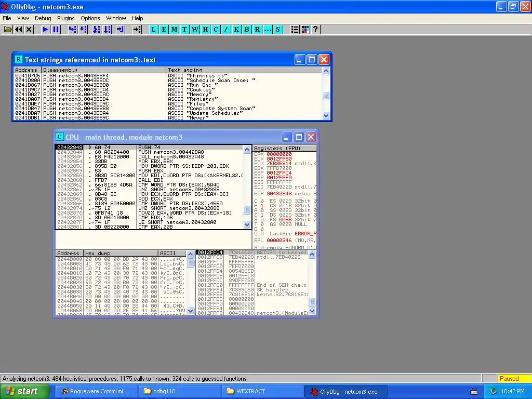The height and width of the screenshot is (399, 532).
Task: Click down arrow in Text strings window scrollbar
Action: (326, 115)
